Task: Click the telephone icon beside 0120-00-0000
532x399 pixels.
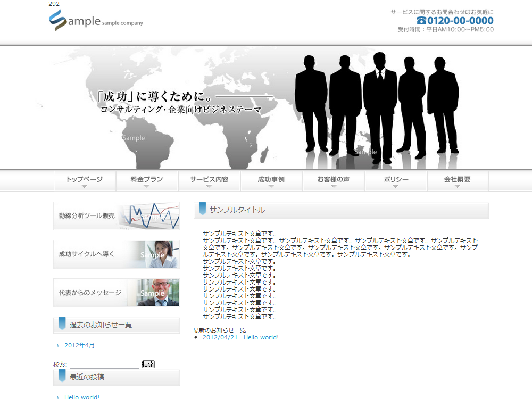Action: 421,21
